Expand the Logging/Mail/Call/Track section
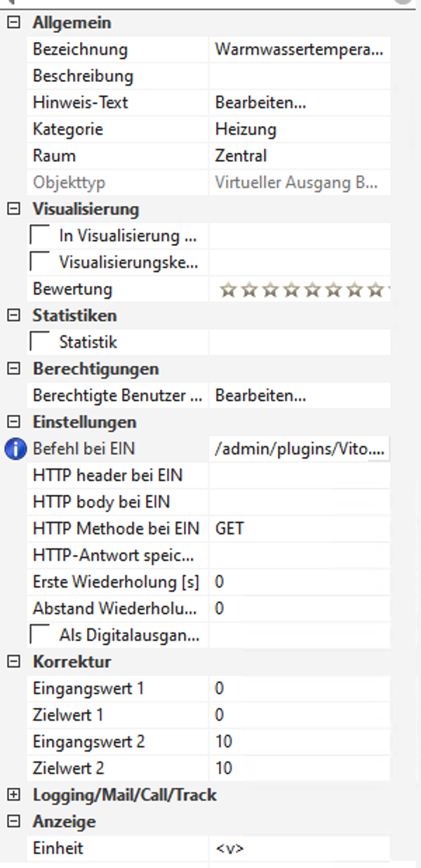This screenshot has width=421, height=868. point(13,794)
